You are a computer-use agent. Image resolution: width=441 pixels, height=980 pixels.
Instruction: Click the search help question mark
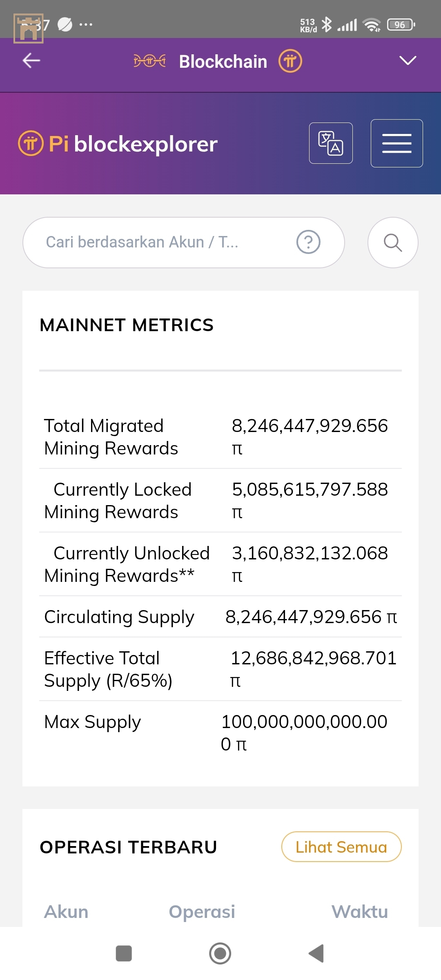[308, 242]
